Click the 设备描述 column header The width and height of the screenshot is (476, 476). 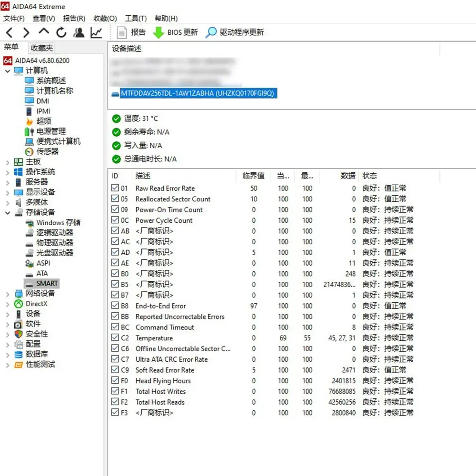[273, 49]
